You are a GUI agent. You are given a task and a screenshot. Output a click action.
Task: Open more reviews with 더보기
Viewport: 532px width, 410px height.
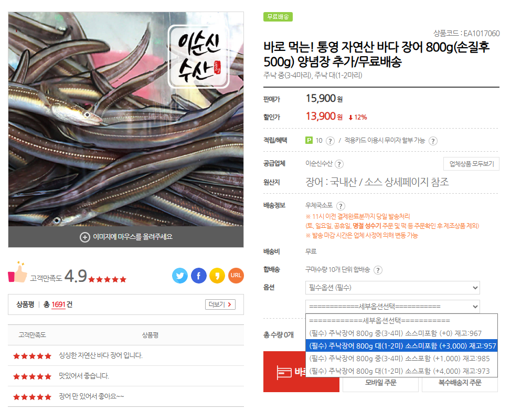pos(220,304)
